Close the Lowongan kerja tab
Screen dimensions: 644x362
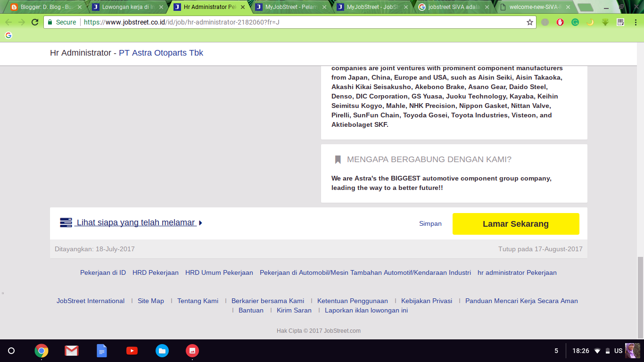click(161, 7)
